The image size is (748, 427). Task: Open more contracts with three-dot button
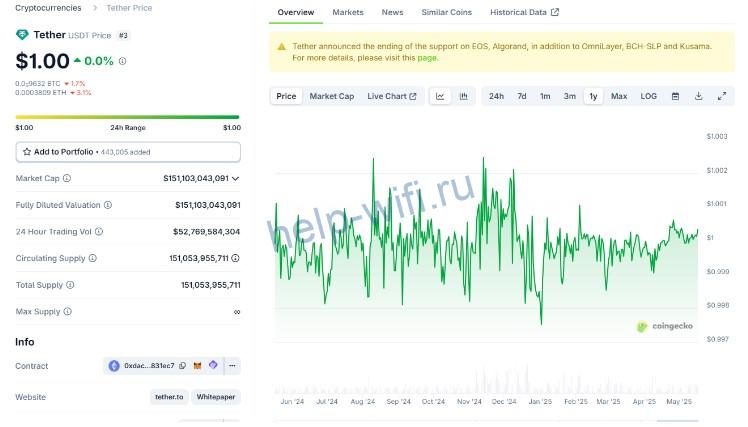(x=232, y=366)
